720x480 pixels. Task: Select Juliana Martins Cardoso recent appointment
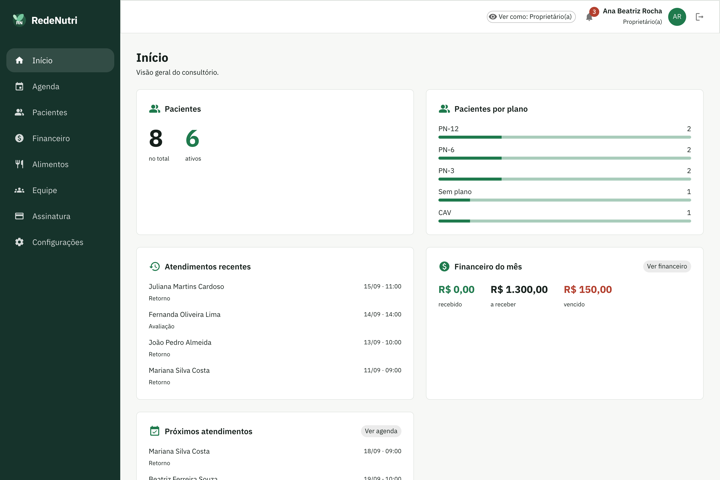point(275,292)
